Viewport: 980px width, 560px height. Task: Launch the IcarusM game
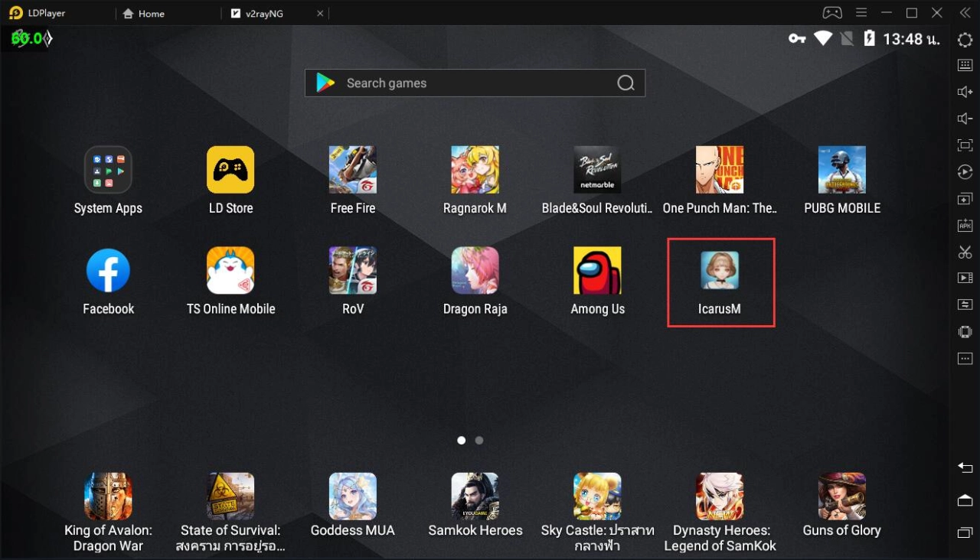pos(720,270)
